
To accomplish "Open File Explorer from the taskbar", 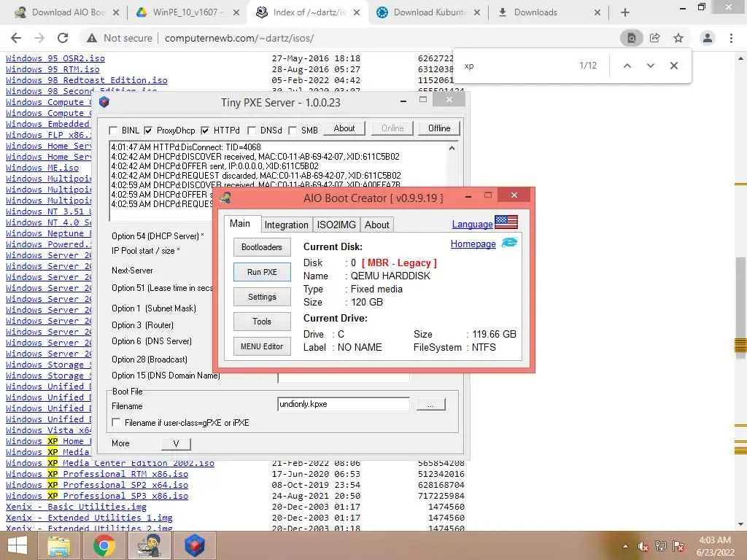I will [58, 545].
